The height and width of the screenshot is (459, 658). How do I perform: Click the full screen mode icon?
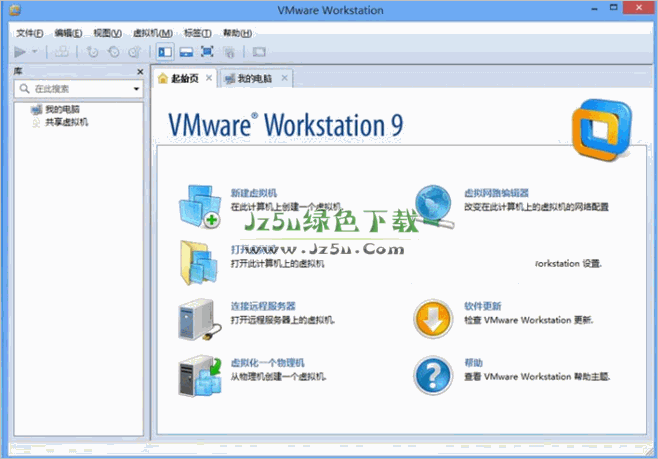point(207,52)
